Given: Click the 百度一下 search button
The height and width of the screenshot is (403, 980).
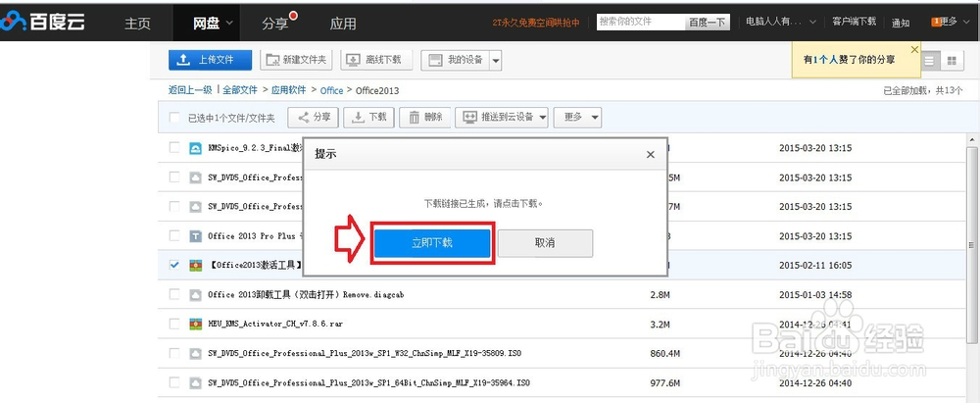Looking at the screenshot, I should pos(708,23).
